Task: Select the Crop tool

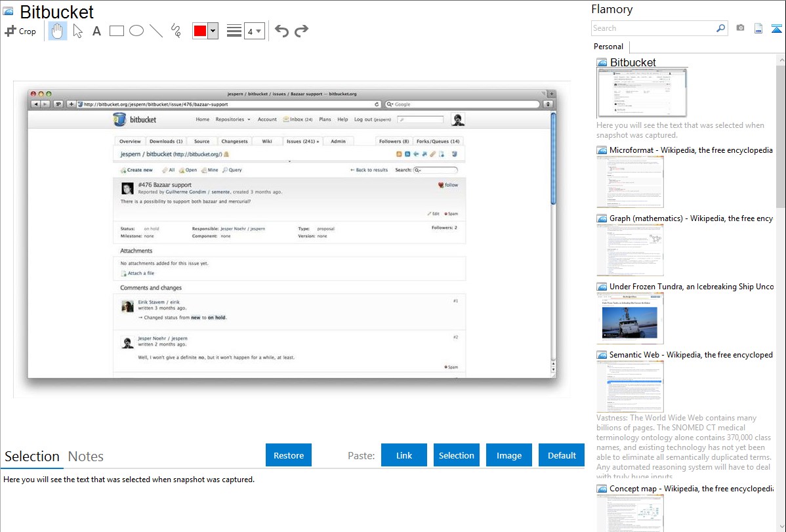Action: [20, 31]
